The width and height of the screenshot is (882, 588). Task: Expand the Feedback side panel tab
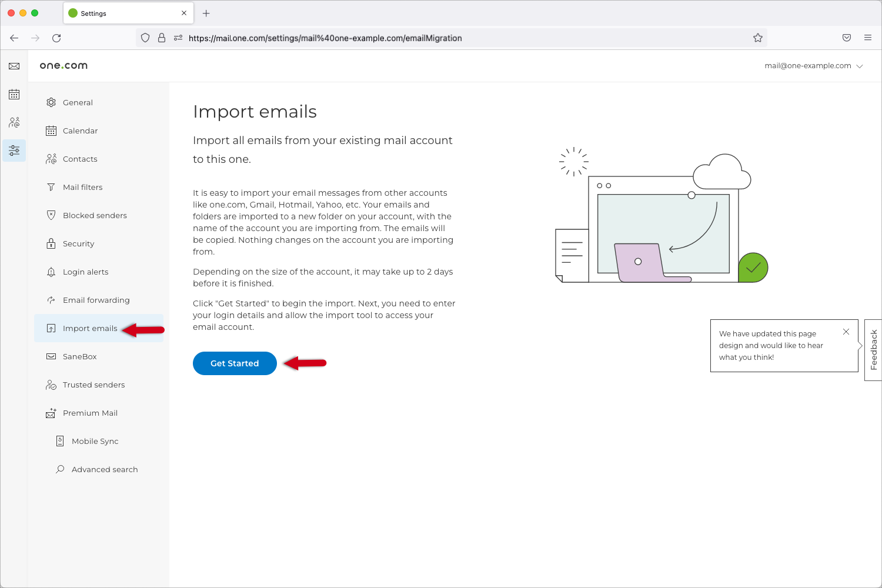pyautogui.click(x=874, y=350)
